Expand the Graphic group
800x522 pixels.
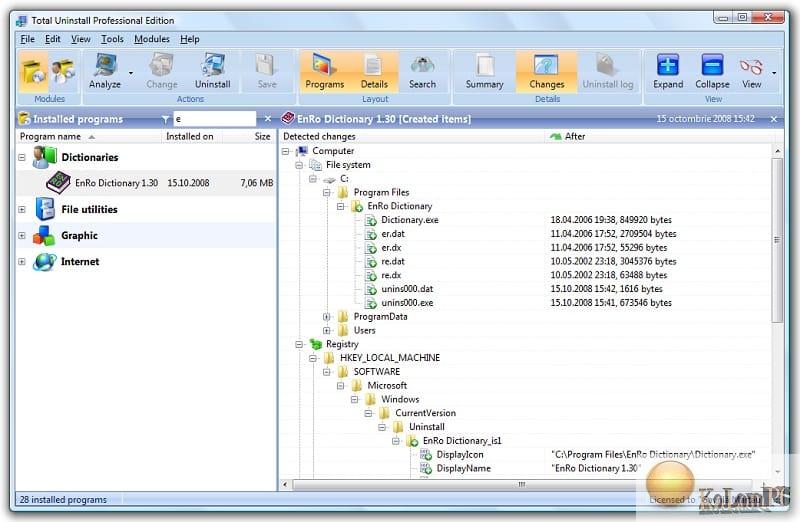pyautogui.click(x=22, y=235)
